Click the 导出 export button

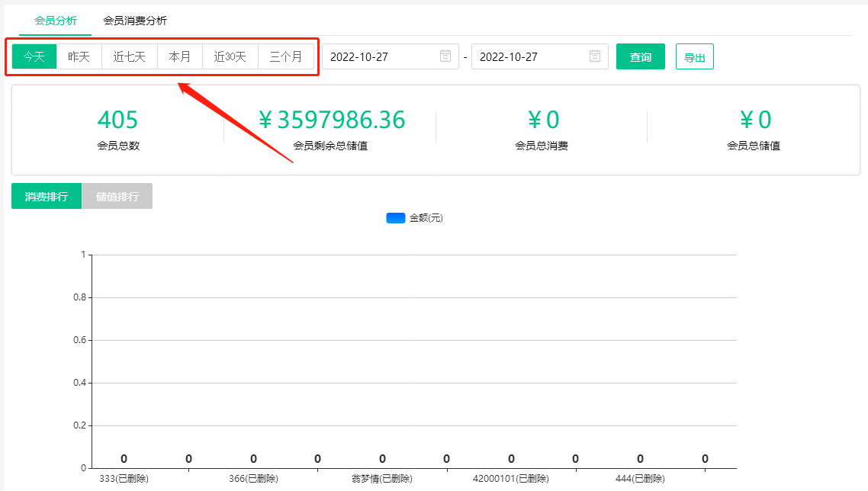pyautogui.click(x=694, y=56)
